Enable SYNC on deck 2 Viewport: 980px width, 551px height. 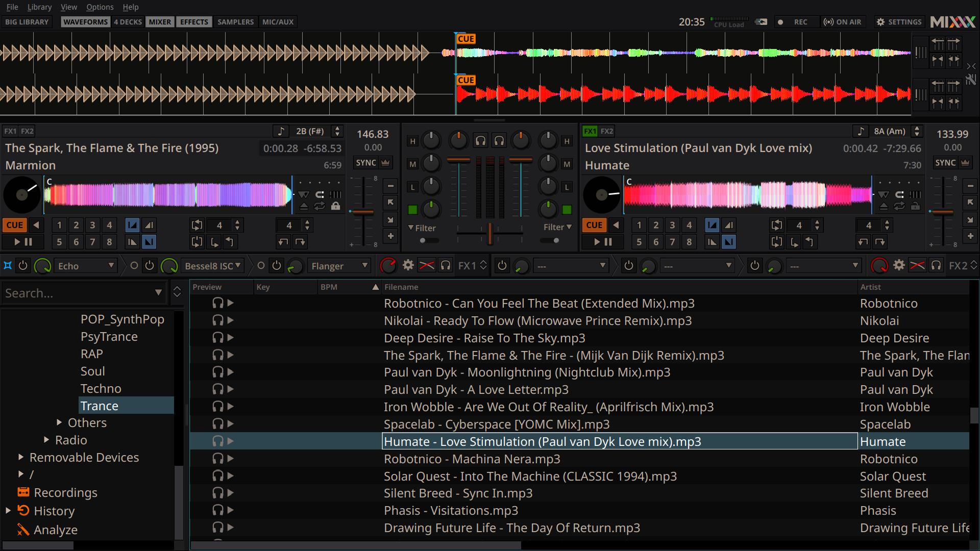point(945,163)
